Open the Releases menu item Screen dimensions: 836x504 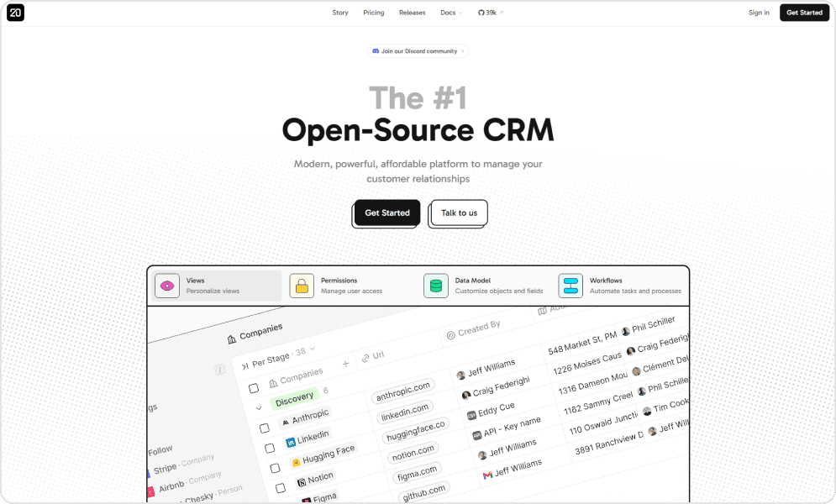pyautogui.click(x=412, y=13)
